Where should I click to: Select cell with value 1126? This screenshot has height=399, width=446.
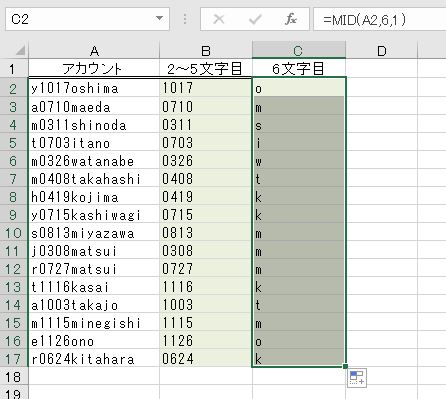click(x=206, y=341)
